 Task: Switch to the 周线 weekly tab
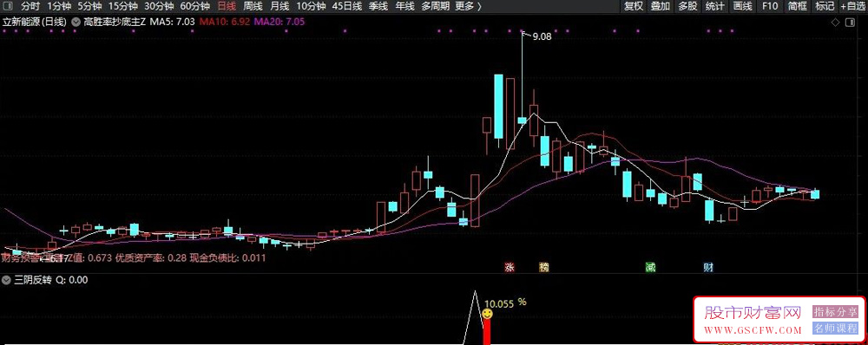(253, 7)
